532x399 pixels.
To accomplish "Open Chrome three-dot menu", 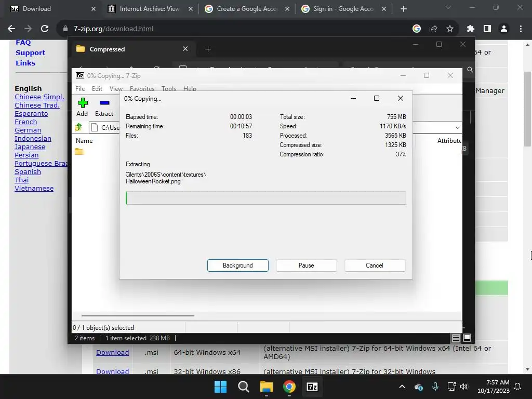I will tap(521, 29).
